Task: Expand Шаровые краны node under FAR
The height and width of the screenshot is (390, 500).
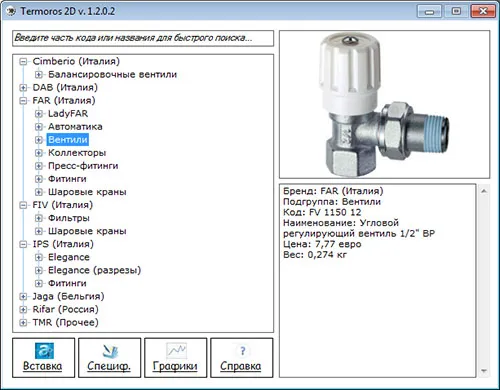Action: pyautogui.click(x=39, y=192)
